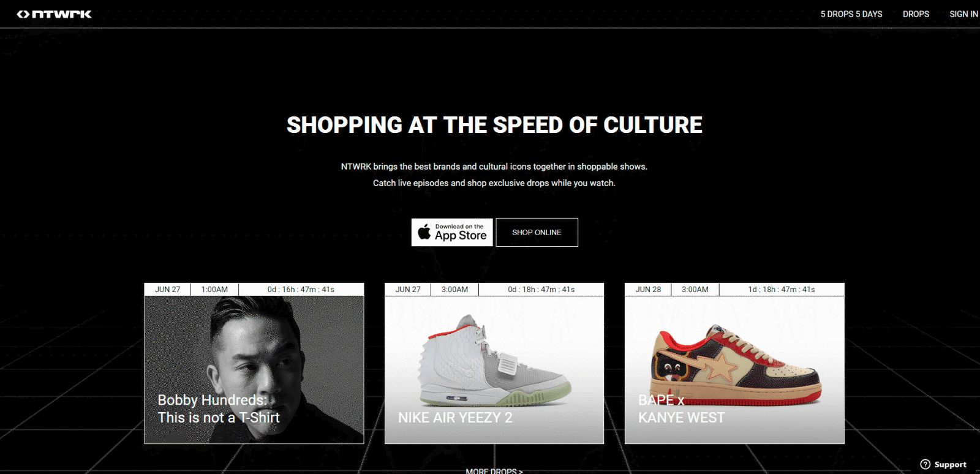The height and width of the screenshot is (474, 980).
Task: Click the MORE DROPS link
Action: [x=494, y=470]
